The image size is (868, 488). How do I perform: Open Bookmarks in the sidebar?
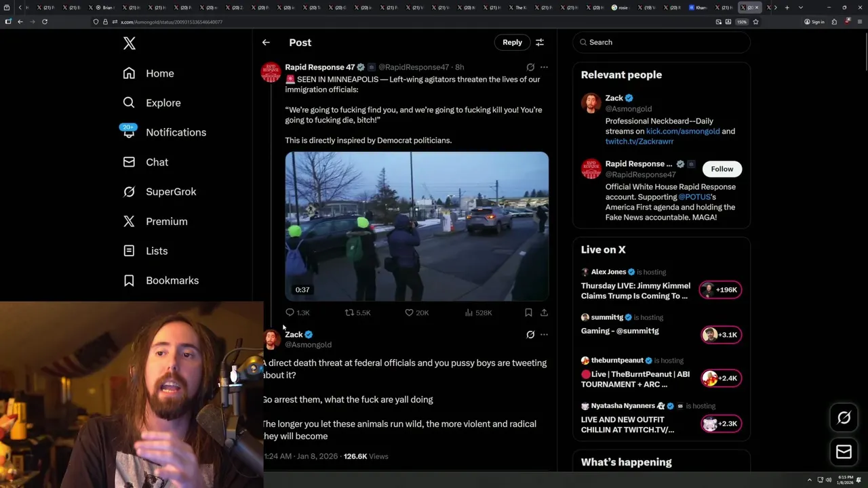click(x=161, y=281)
